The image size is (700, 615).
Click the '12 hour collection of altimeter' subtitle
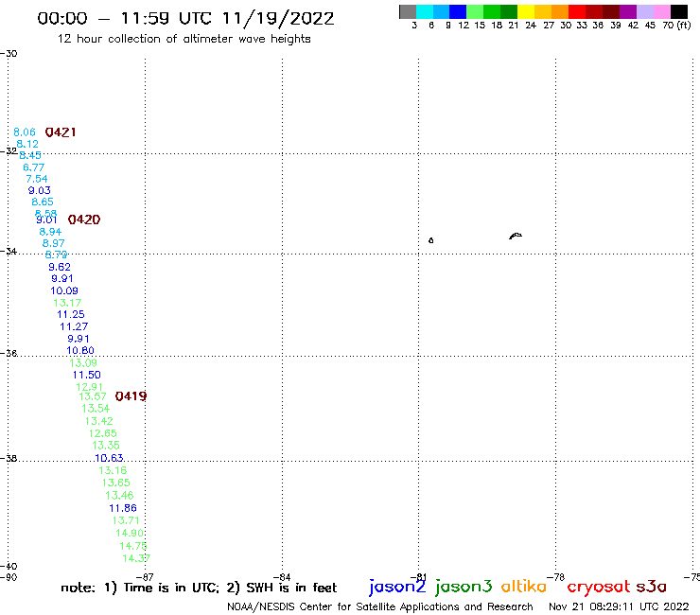click(x=184, y=39)
